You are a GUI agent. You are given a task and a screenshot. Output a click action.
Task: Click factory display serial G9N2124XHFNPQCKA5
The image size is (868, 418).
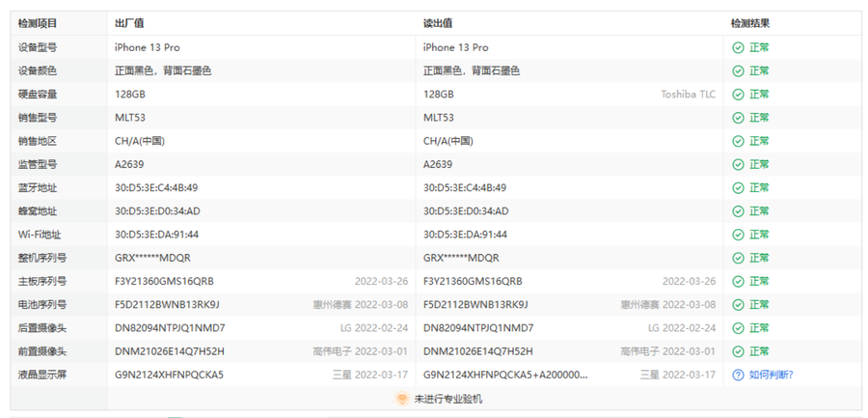point(169,375)
